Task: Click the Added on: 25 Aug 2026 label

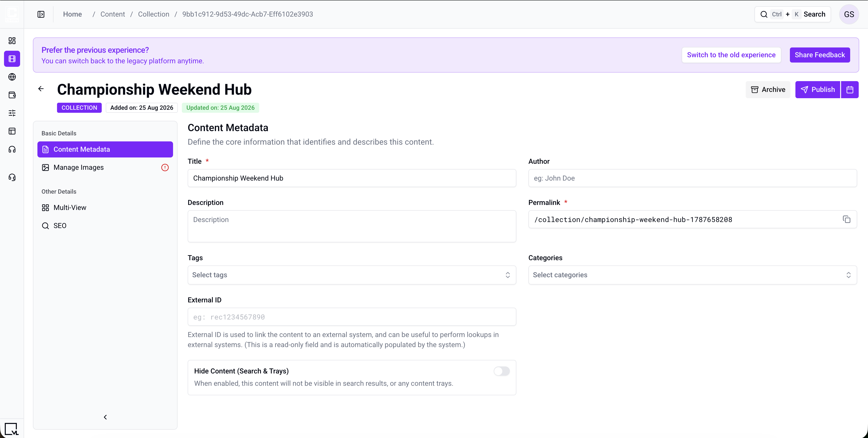Action: pos(141,108)
